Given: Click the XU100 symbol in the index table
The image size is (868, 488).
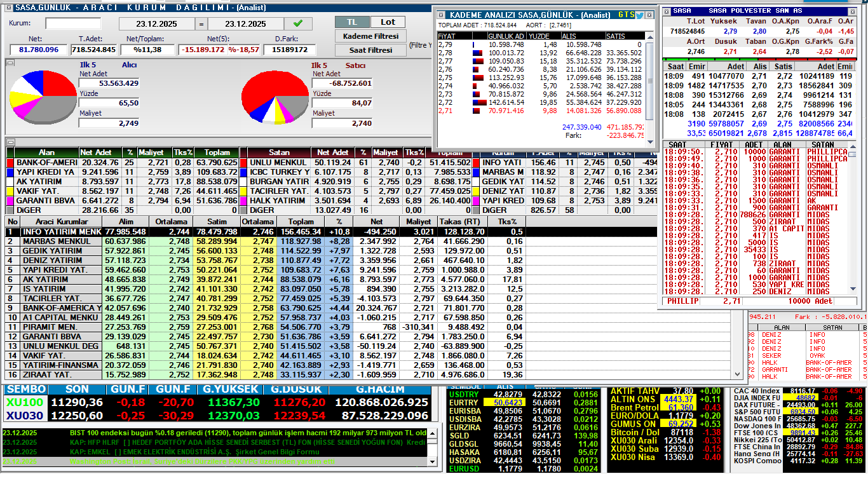Looking at the screenshot, I should 25,402.
